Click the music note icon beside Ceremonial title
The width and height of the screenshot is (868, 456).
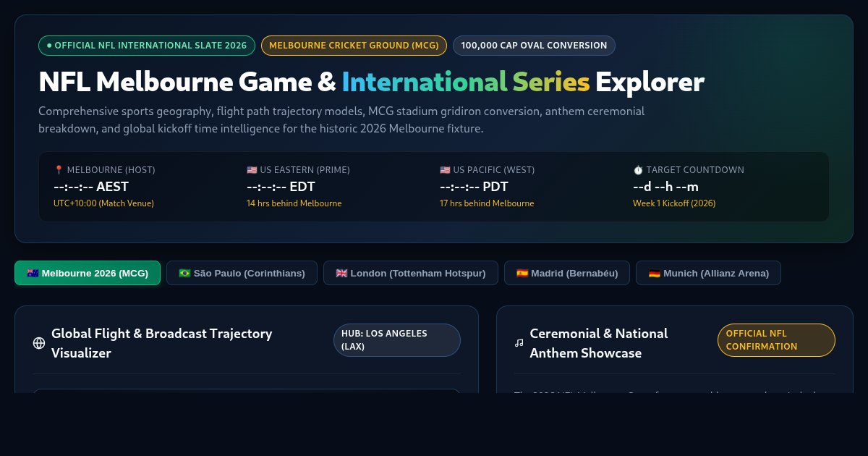pos(519,343)
